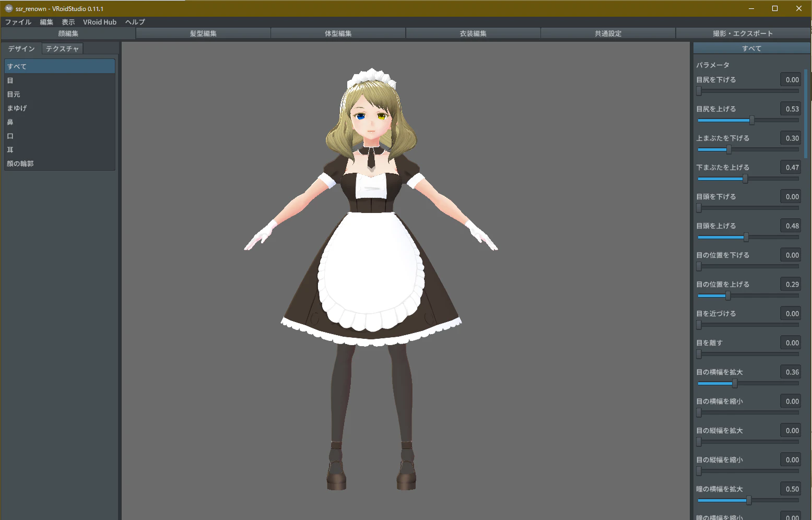Screen dimensions: 812x520
Task: Switch to the 体型編集 tab
Action: coord(338,33)
